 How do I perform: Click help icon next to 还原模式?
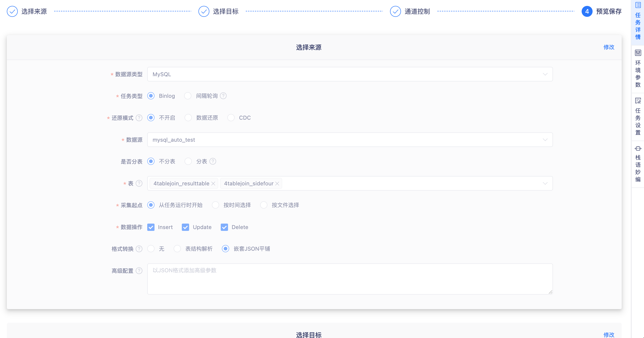(x=139, y=118)
